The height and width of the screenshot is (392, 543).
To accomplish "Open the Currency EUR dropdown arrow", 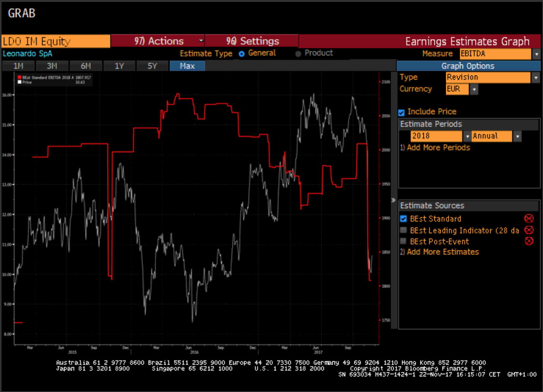I will [x=474, y=89].
